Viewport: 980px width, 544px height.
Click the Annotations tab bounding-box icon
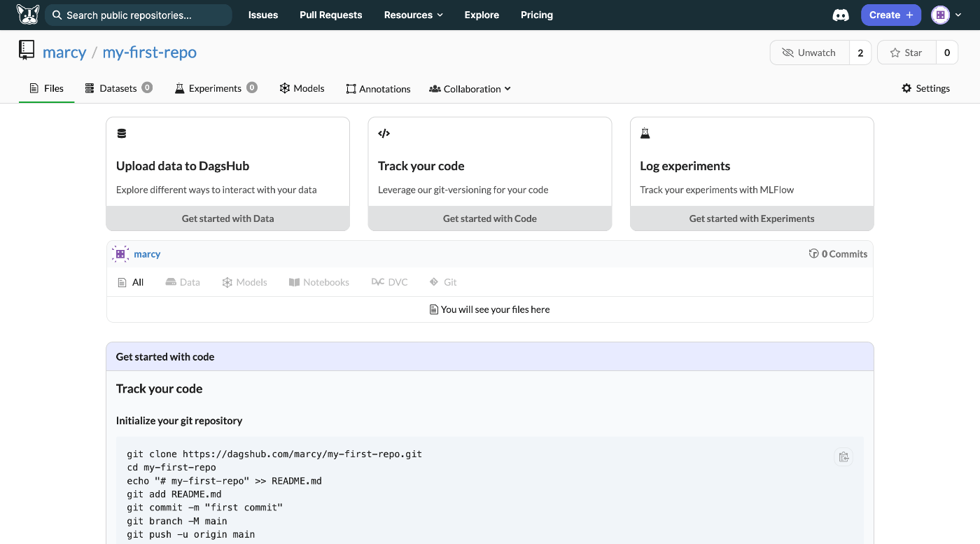(x=351, y=89)
